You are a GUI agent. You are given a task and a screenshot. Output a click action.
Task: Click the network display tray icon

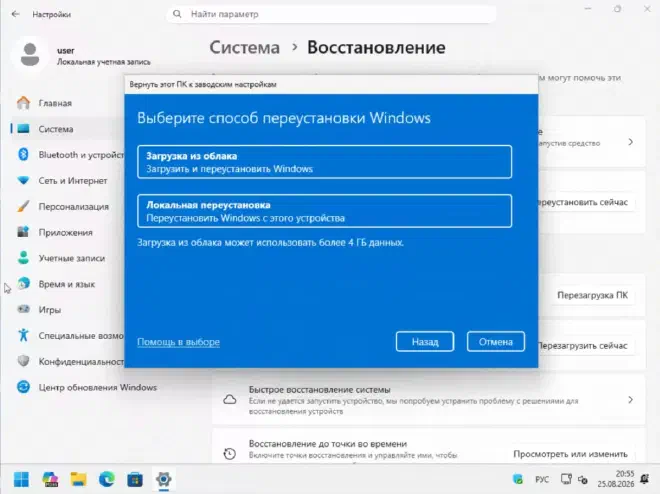pyautogui.click(x=566, y=479)
